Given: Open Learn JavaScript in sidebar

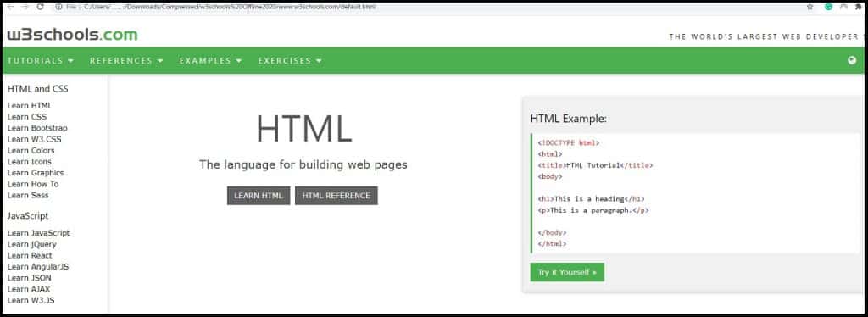Looking at the screenshot, I should pyautogui.click(x=39, y=233).
